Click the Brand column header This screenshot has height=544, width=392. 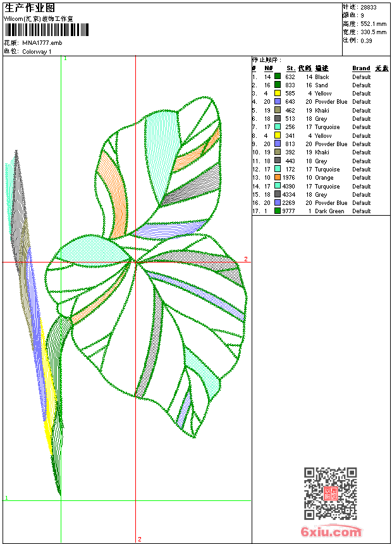pos(361,68)
